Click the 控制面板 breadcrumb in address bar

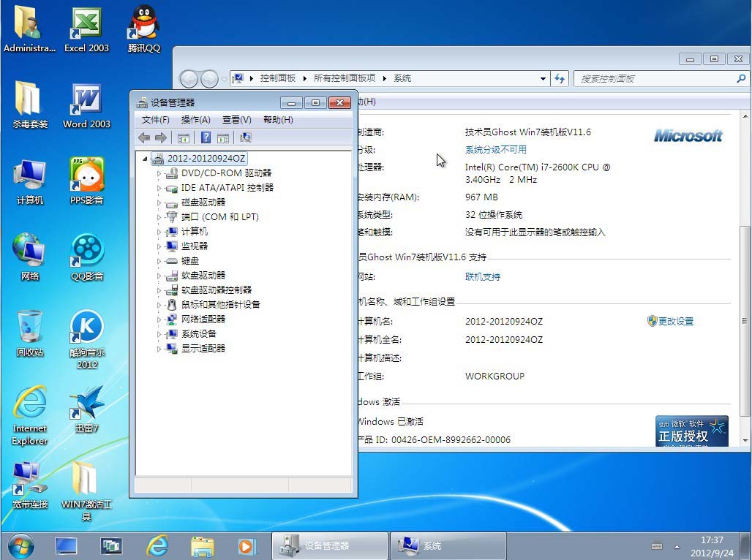pos(278,78)
